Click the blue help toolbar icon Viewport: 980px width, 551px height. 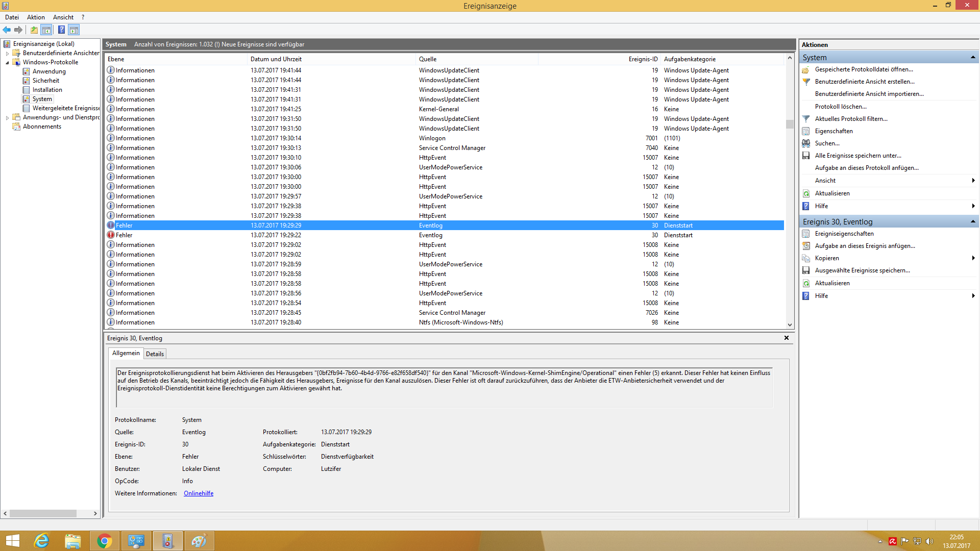pos(61,30)
